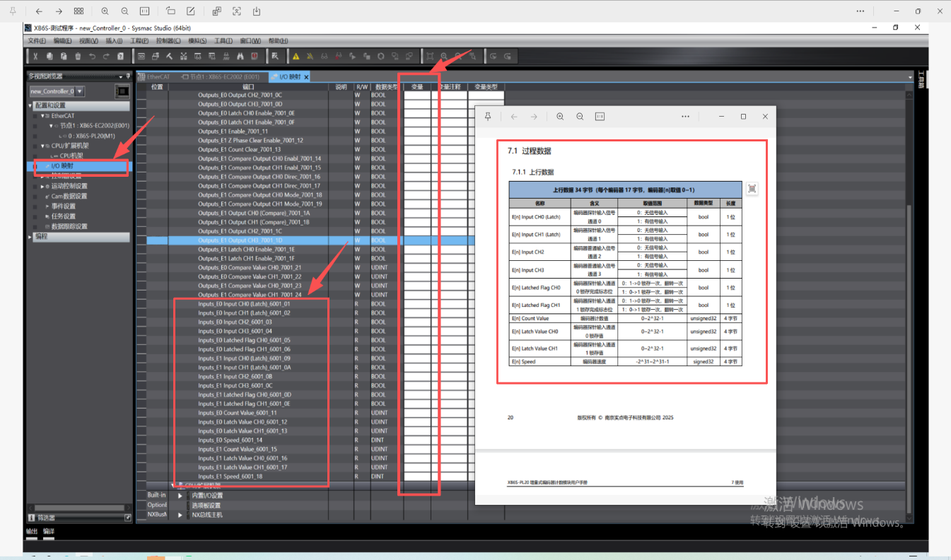Click the controller device icon beside new_Controller_0

click(122, 91)
